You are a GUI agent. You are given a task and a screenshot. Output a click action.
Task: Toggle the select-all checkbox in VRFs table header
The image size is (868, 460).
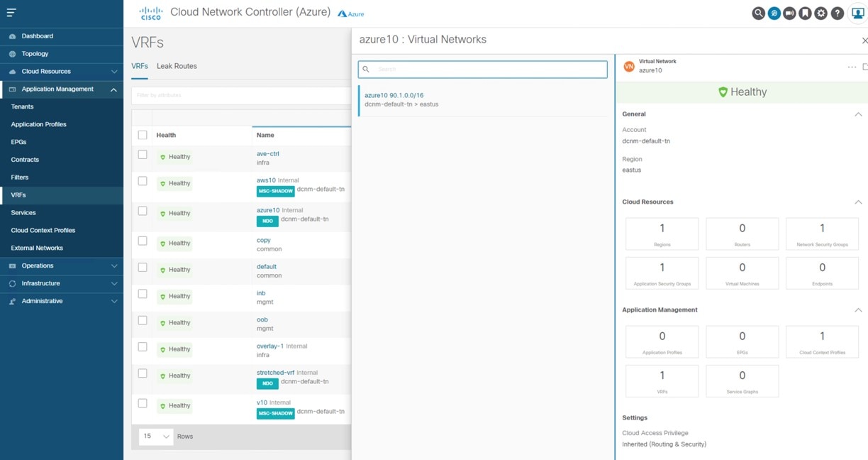[143, 135]
